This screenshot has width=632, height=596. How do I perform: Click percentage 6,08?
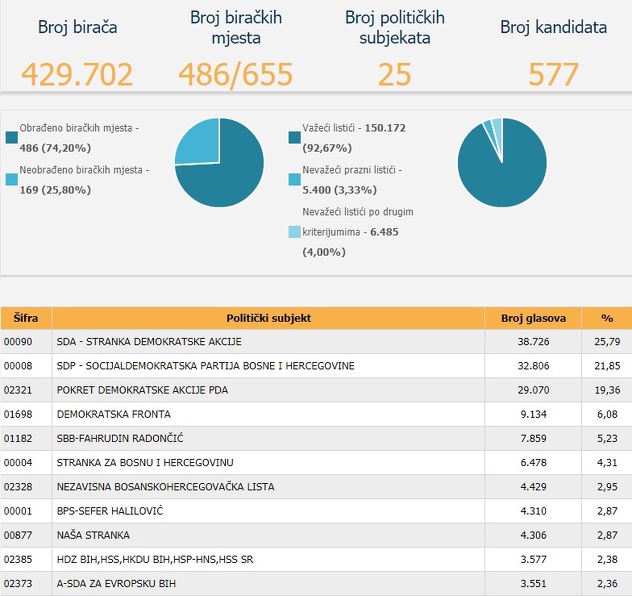pos(607,414)
